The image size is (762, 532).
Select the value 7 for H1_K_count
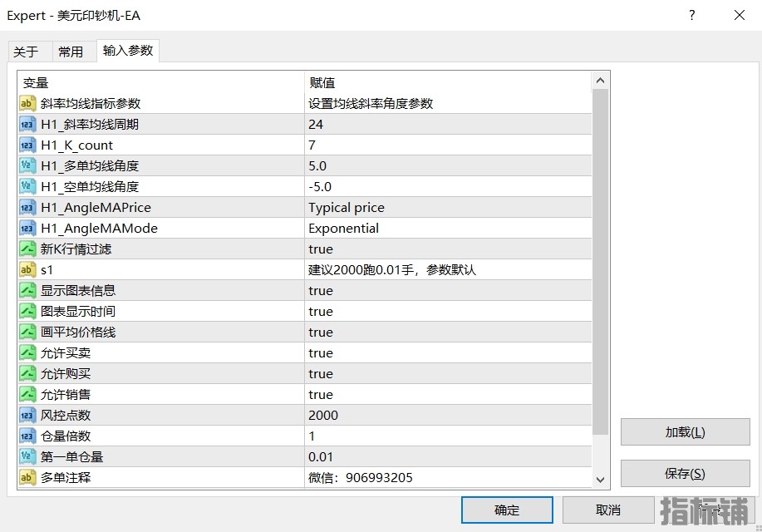click(x=448, y=145)
